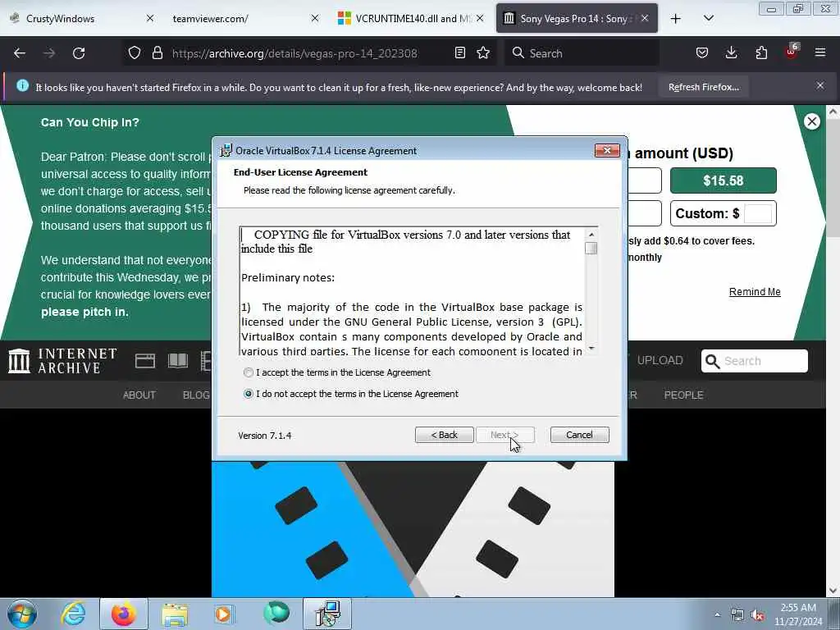Switch to the CrustyWindows tab

pyautogui.click(x=60, y=19)
